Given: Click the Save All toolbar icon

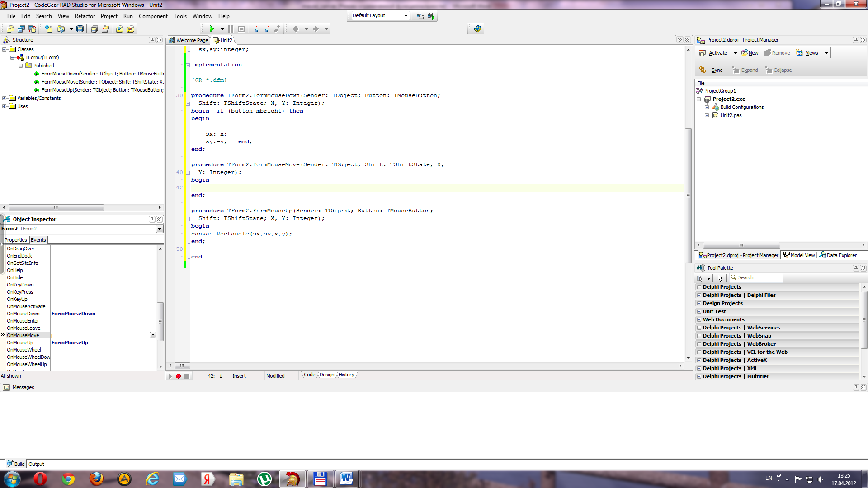Looking at the screenshot, I should 94,29.
